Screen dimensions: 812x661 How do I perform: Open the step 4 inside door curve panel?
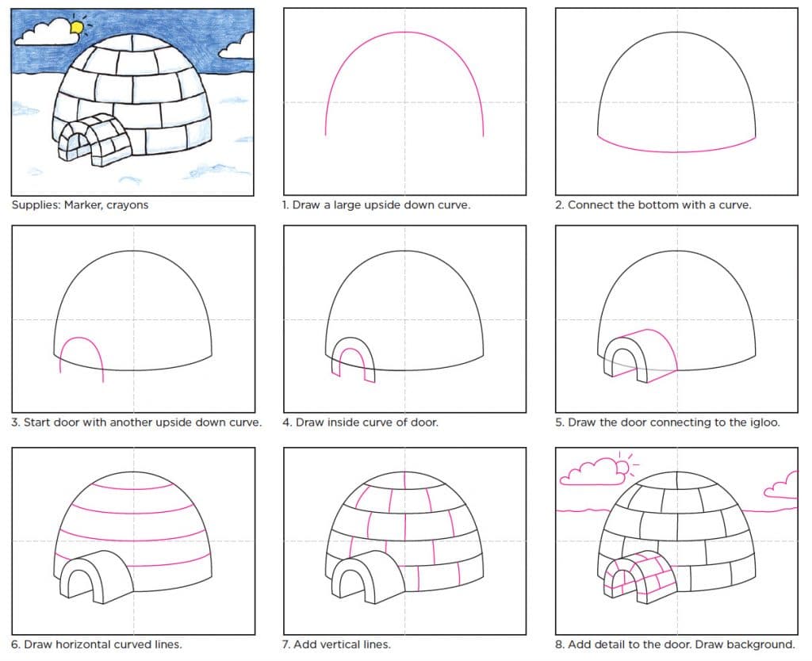coord(405,319)
